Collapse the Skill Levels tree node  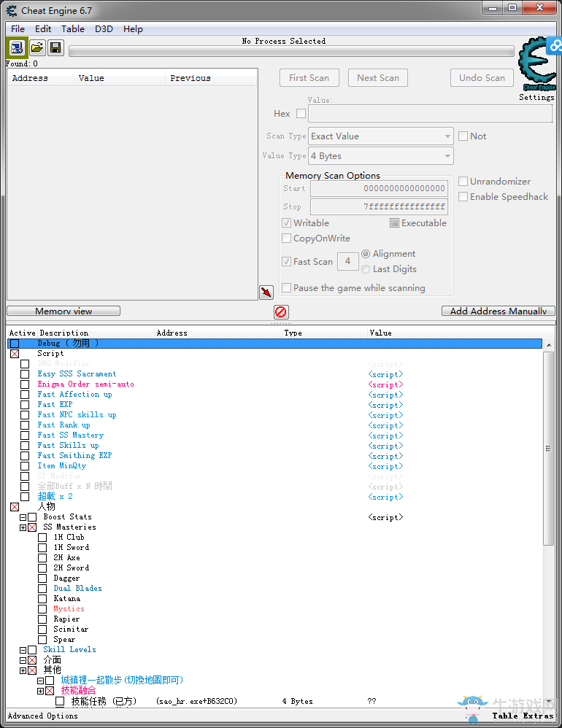tap(23, 650)
